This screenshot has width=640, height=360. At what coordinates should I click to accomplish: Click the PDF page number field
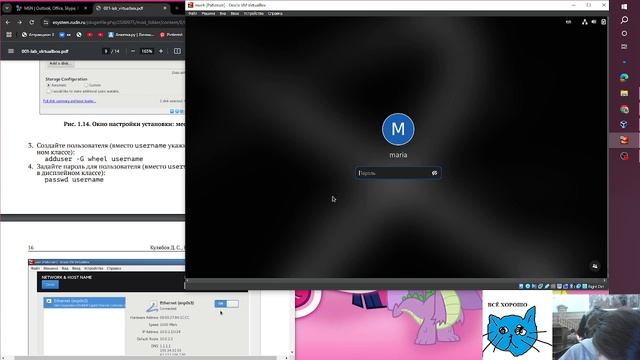pyautogui.click(x=106, y=51)
